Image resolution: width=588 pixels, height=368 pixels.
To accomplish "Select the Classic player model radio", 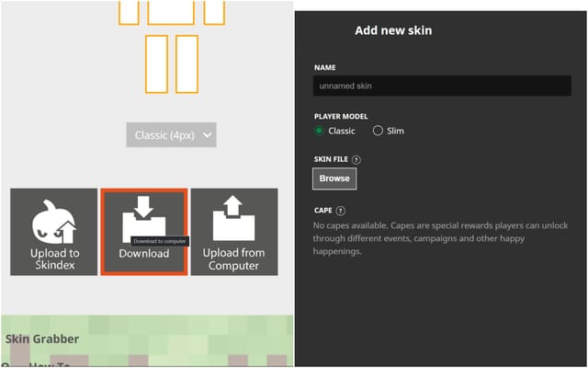I will [x=319, y=131].
